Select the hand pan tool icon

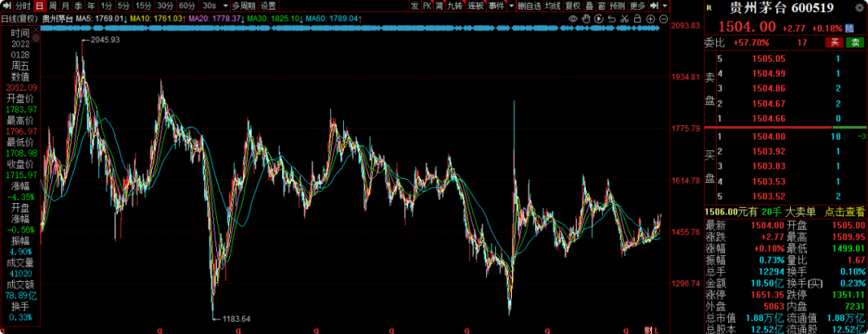pos(586,18)
